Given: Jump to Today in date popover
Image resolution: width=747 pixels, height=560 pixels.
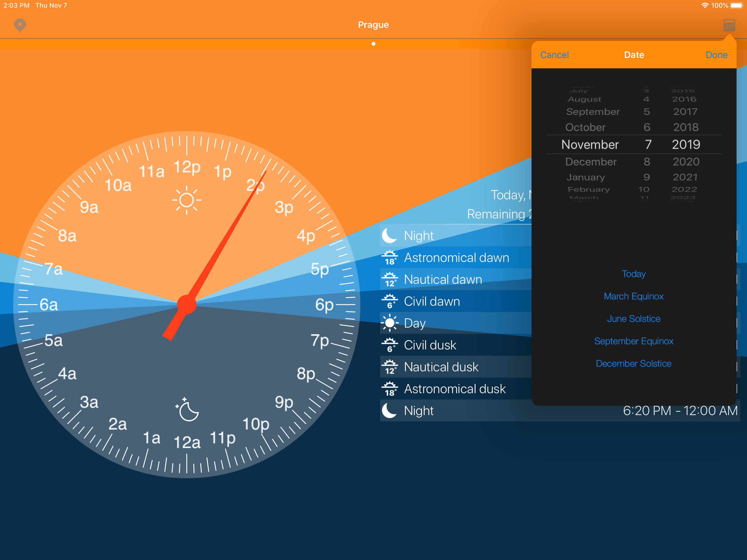Looking at the screenshot, I should pos(634,274).
